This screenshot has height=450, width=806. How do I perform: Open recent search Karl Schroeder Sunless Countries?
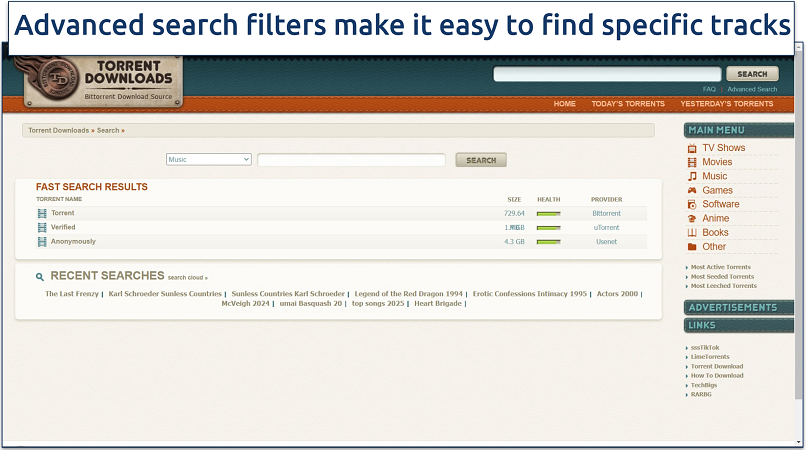point(165,294)
